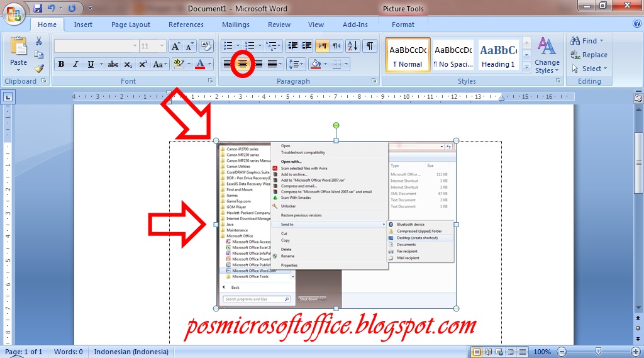Image resolution: width=644 pixels, height=358 pixels.
Task: Customize Quick Access Toolbar dropdown
Action: pyautogui.click(x=90, y=8)
